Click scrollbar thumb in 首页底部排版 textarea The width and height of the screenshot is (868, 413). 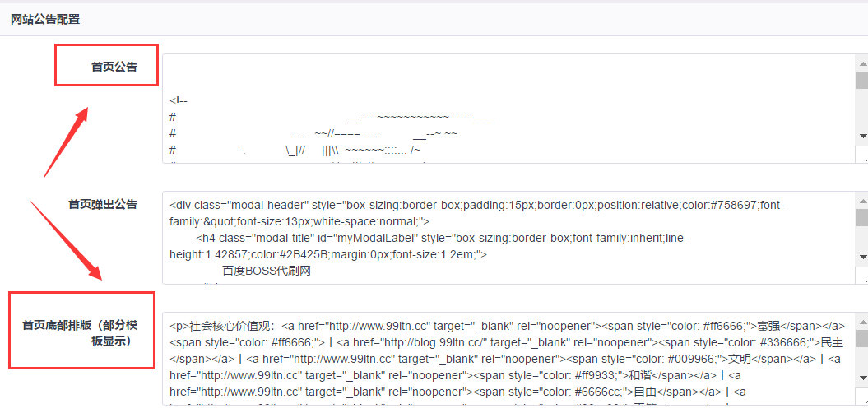pos(861,338)
